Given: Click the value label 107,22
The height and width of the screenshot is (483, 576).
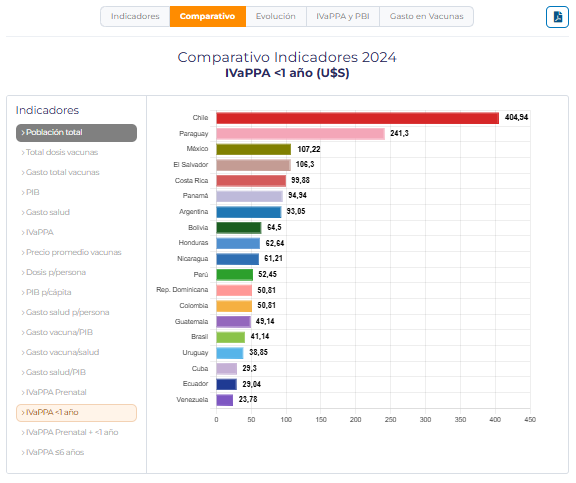Looking at the screenshot, I should click(309, 149).
